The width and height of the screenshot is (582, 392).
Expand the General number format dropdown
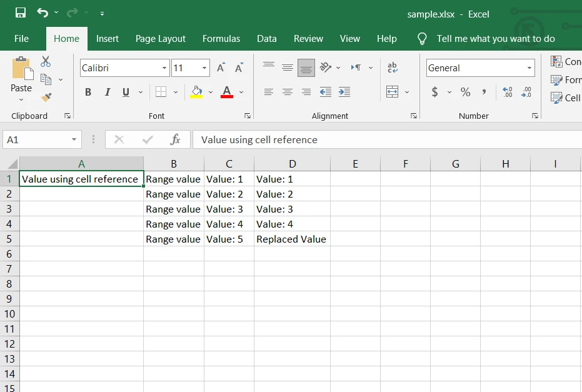click(529, 68)
